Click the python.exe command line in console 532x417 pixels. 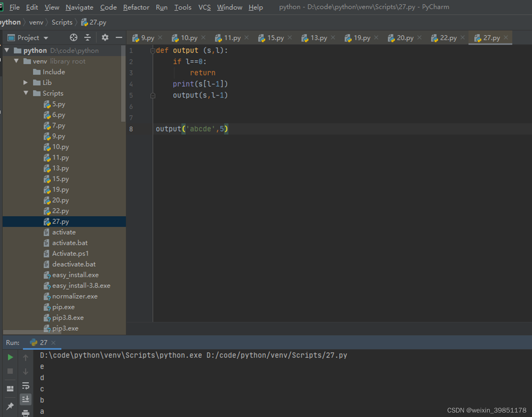tap(193, 355)
